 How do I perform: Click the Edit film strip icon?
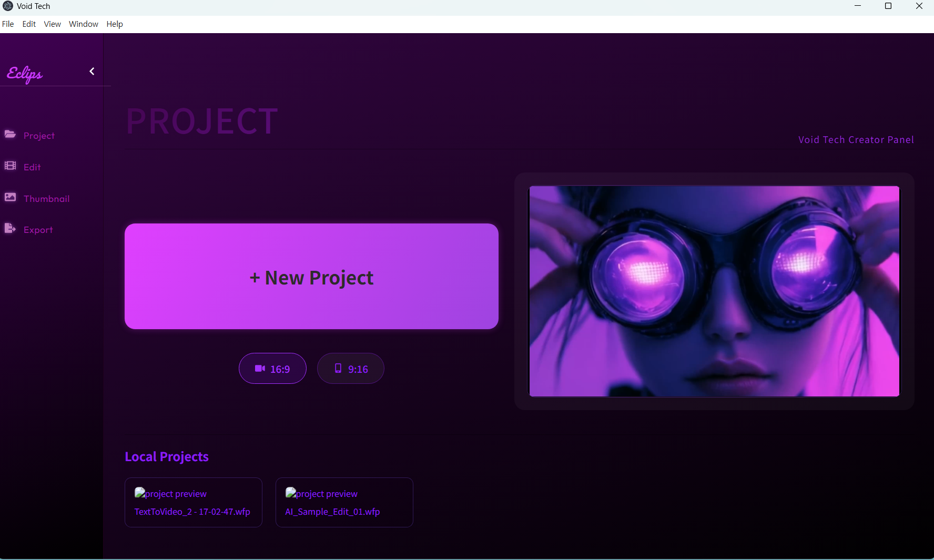tap(10, 166)
